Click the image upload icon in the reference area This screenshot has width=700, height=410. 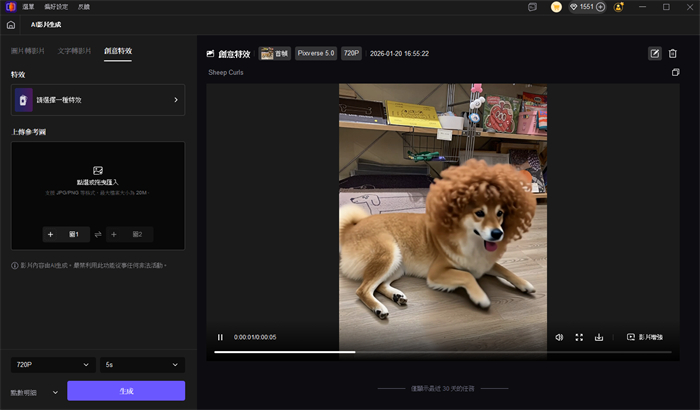98,170
